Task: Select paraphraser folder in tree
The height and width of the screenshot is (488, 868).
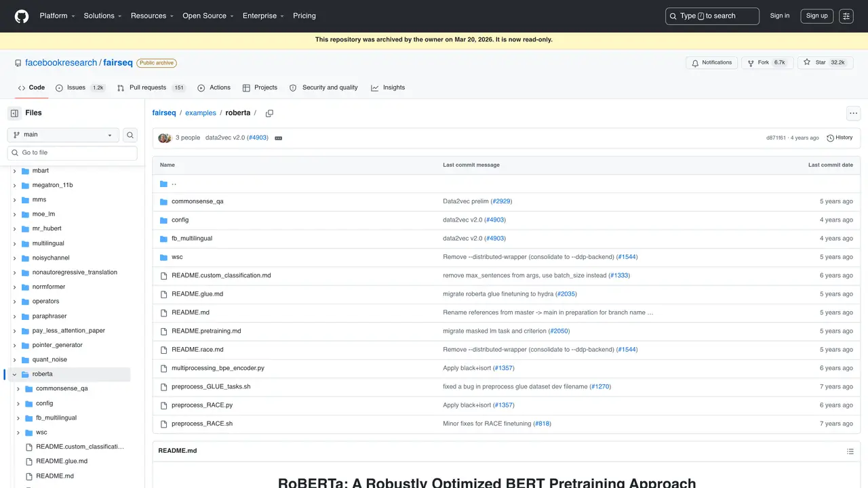Action: pos(50,317)
